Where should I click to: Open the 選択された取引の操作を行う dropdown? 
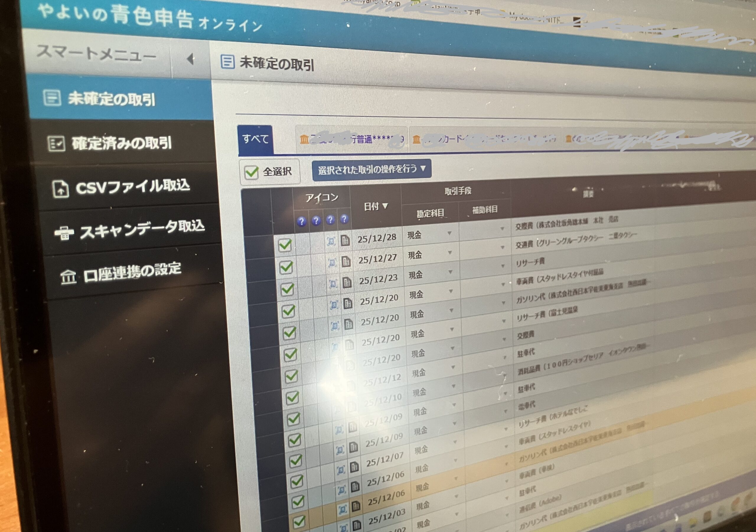pyautogui.click(x=372, y=169)
